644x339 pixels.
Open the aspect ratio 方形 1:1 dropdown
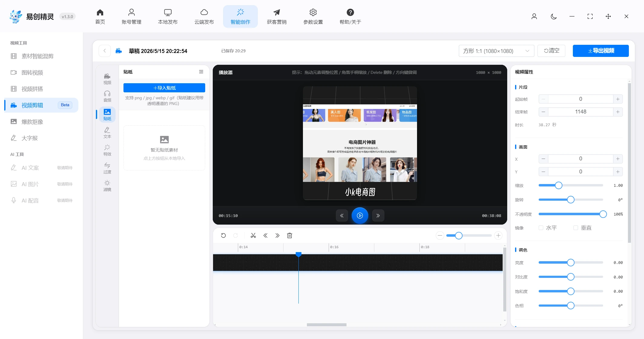[496, 51]
